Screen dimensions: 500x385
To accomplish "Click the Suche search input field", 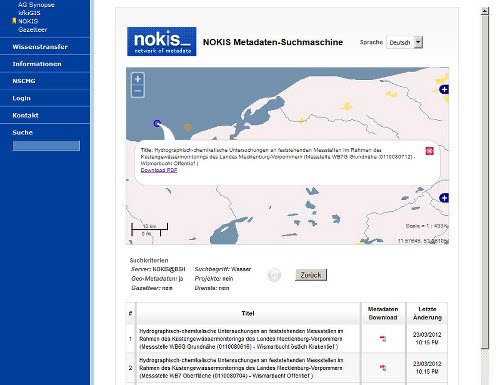I will (x=46, y=146).
